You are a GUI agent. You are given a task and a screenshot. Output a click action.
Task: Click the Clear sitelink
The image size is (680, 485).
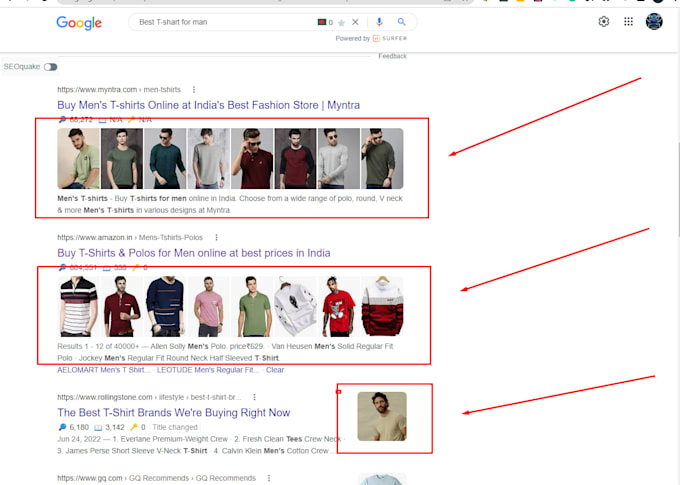point(275,370)
